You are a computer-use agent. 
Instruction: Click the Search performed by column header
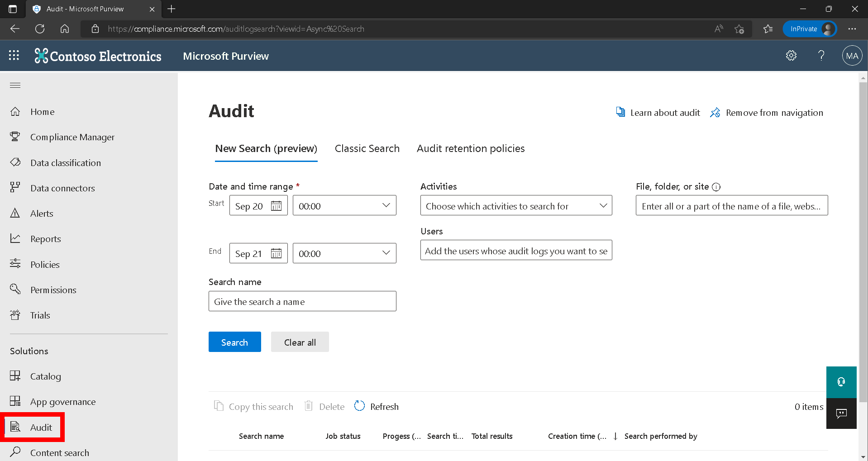tap(661, 436)
